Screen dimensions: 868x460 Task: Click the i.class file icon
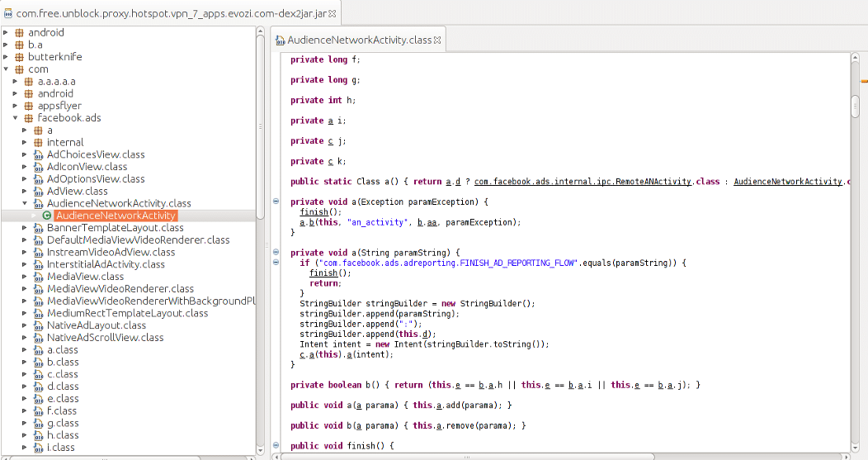tap(38, 448)
